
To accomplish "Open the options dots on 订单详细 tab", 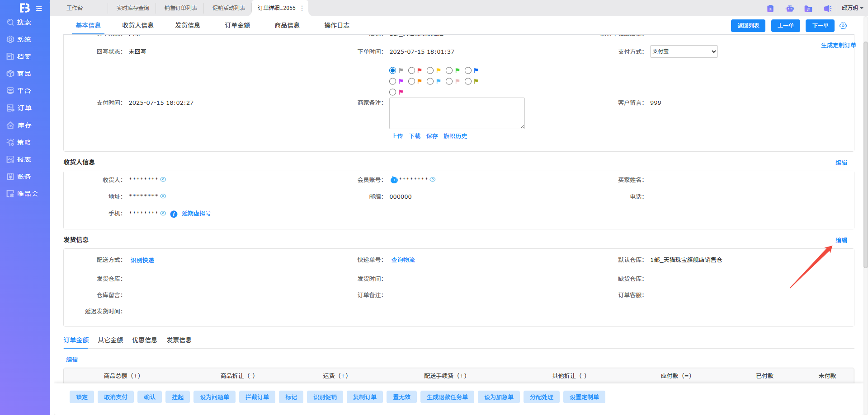I will (302, 8).
